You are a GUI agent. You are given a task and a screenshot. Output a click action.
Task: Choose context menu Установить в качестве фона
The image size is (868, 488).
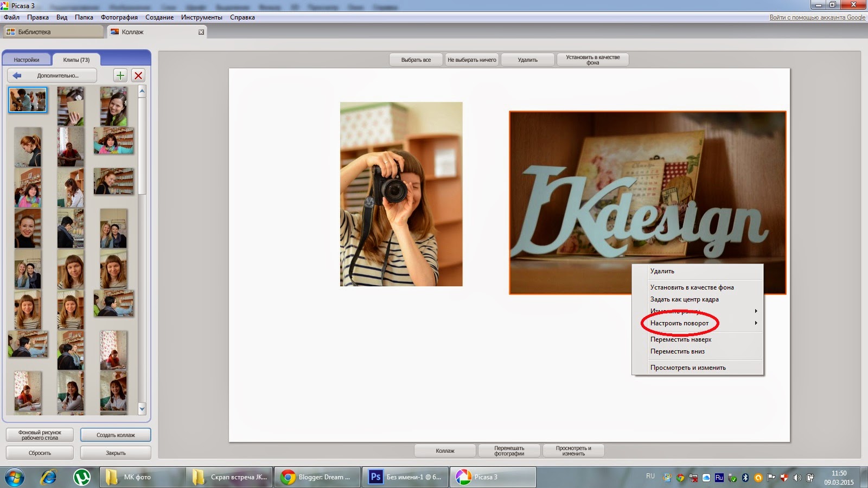(x=698, y=287)
